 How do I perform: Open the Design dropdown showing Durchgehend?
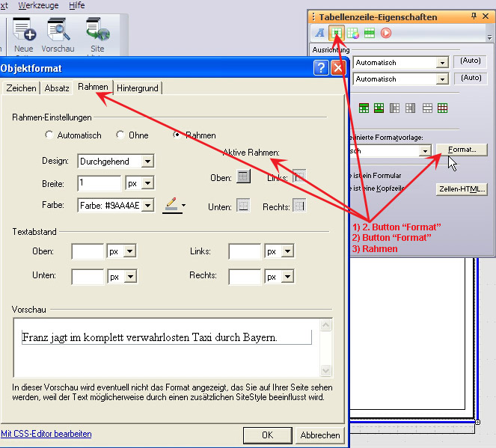pyautogui.click(x=116, y=161)
